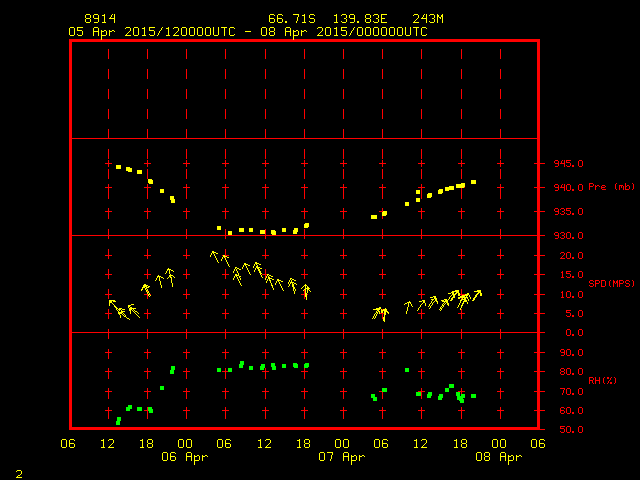The image size is (640, 480).
Task: Click end time "08 Apr 2015/000000UTC"
Action: pyautogui.click(x=344, y=32)
